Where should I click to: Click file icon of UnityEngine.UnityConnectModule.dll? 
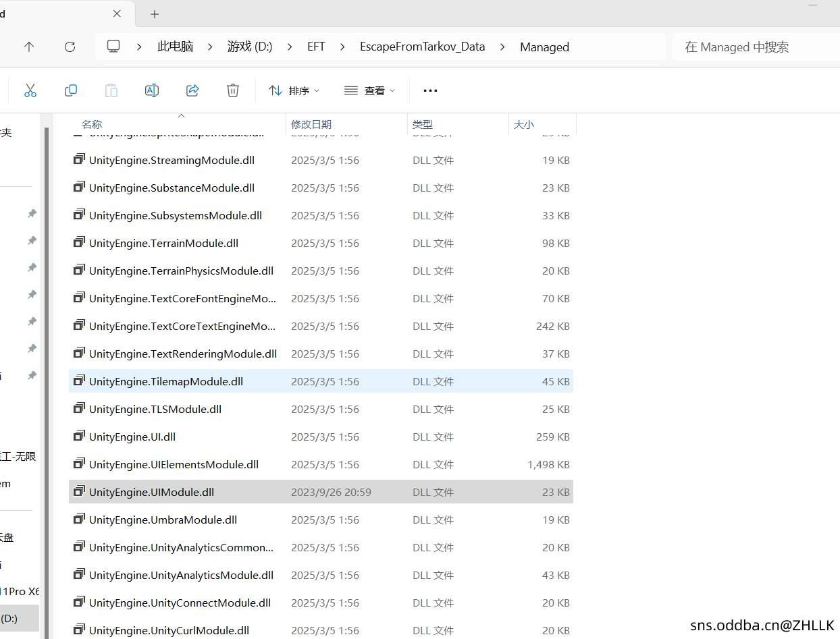tap(79, 603)
